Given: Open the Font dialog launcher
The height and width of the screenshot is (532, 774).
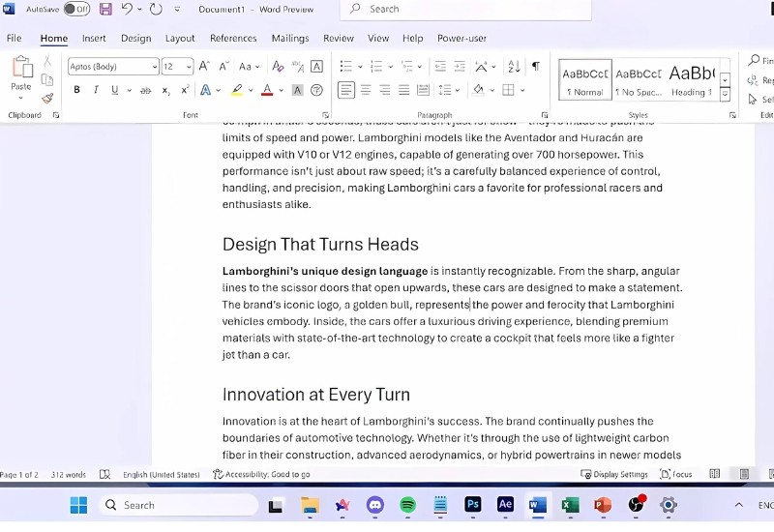Looking at the screenshot, I should pos(325,115).
